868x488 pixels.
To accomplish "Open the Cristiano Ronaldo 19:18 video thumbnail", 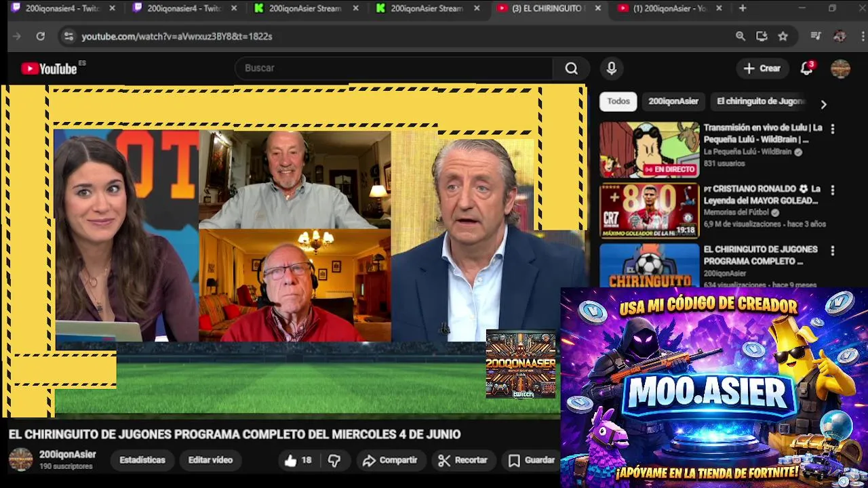I will [649, 211].
